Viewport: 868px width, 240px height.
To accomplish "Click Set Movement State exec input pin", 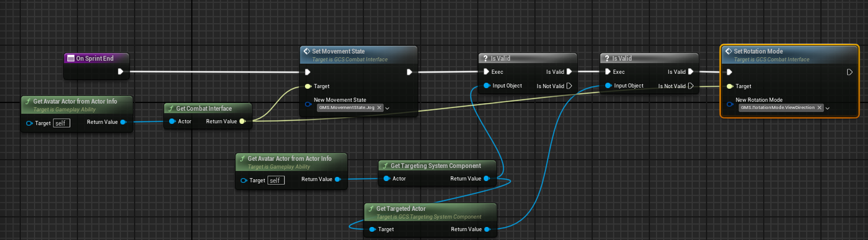I will click(x=308, y=72).
